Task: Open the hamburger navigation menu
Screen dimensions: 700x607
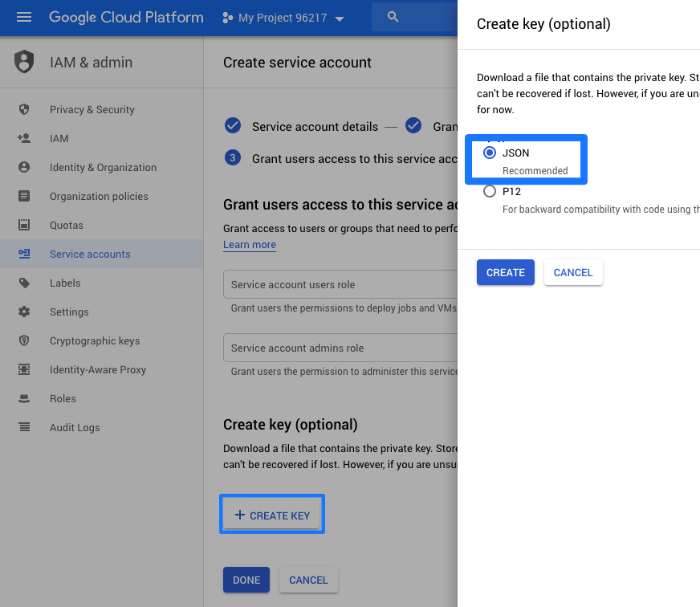Action: pyautogui.click(x=24, y=18)
